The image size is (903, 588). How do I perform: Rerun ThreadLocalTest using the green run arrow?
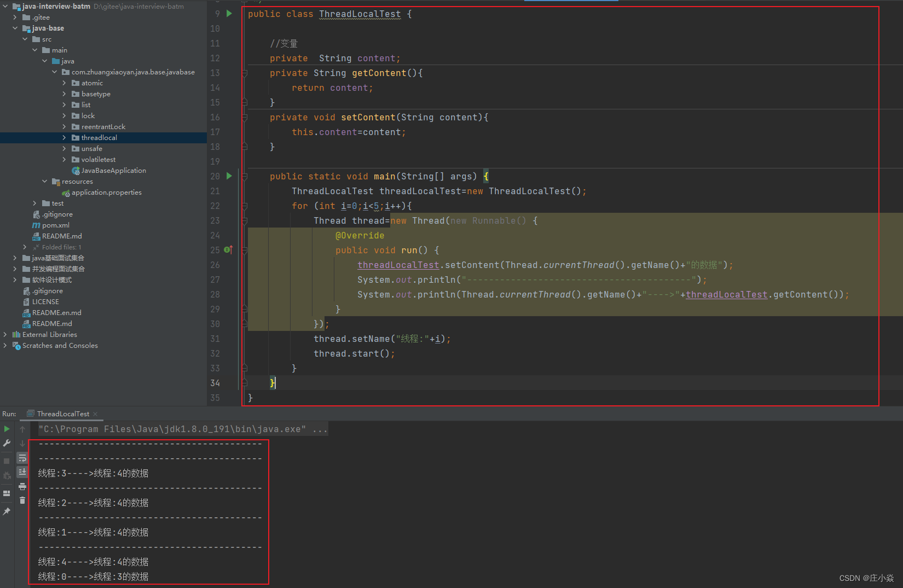7,429
